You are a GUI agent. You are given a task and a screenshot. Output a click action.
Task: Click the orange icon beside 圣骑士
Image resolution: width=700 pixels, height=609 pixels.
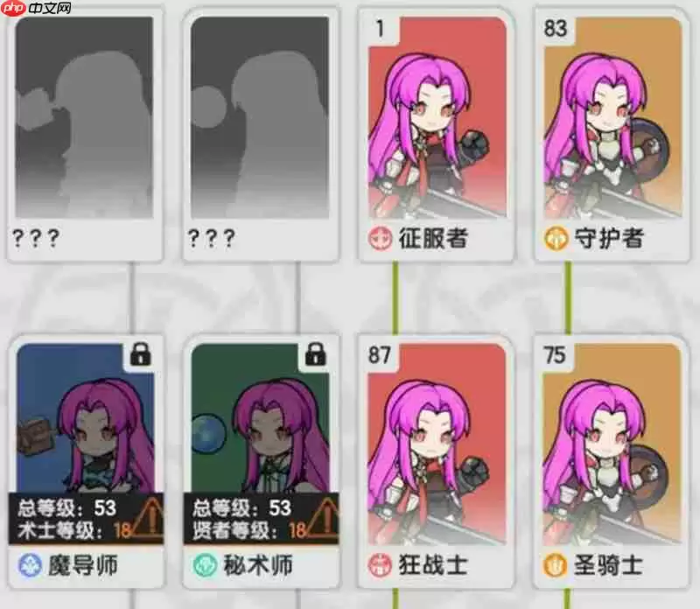pos(556,565)
